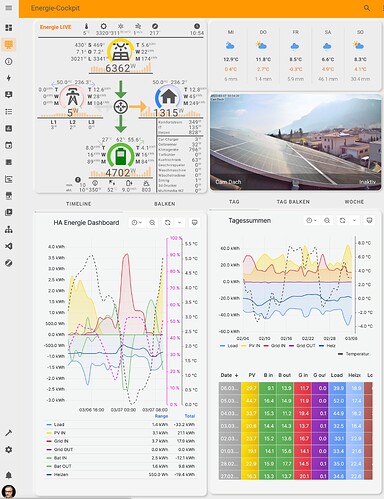Open HA Energie Dashboard panel title

(86, 222)
